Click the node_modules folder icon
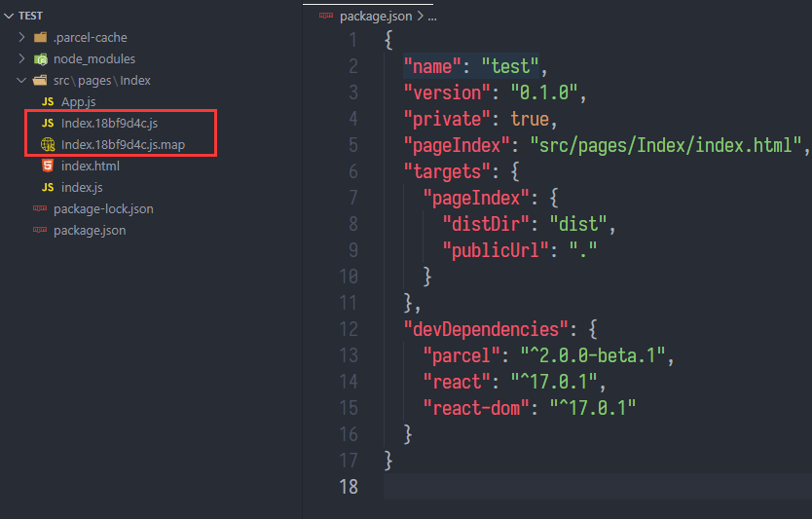The width and height of the screenshot is (812, 519). tap(40, 59)
